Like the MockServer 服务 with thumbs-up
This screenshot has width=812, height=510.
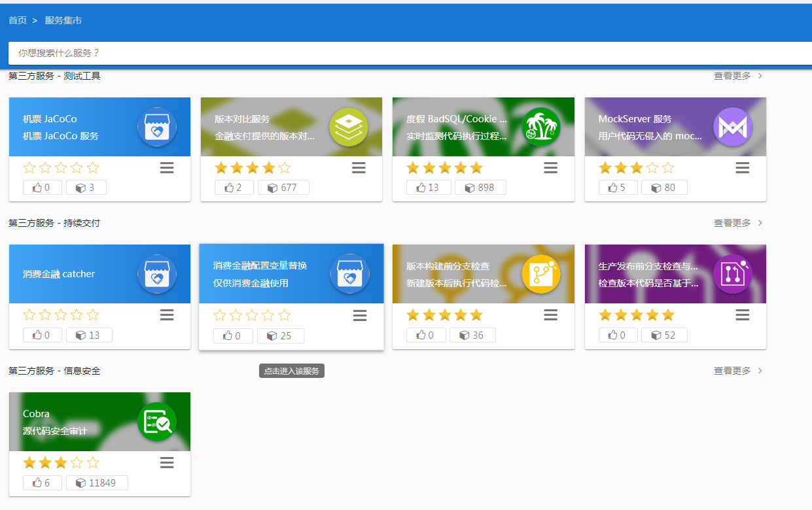click(618, 188)
